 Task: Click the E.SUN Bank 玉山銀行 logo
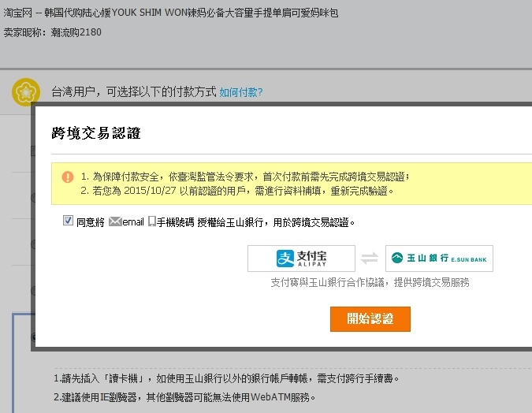tap(439, 259)
